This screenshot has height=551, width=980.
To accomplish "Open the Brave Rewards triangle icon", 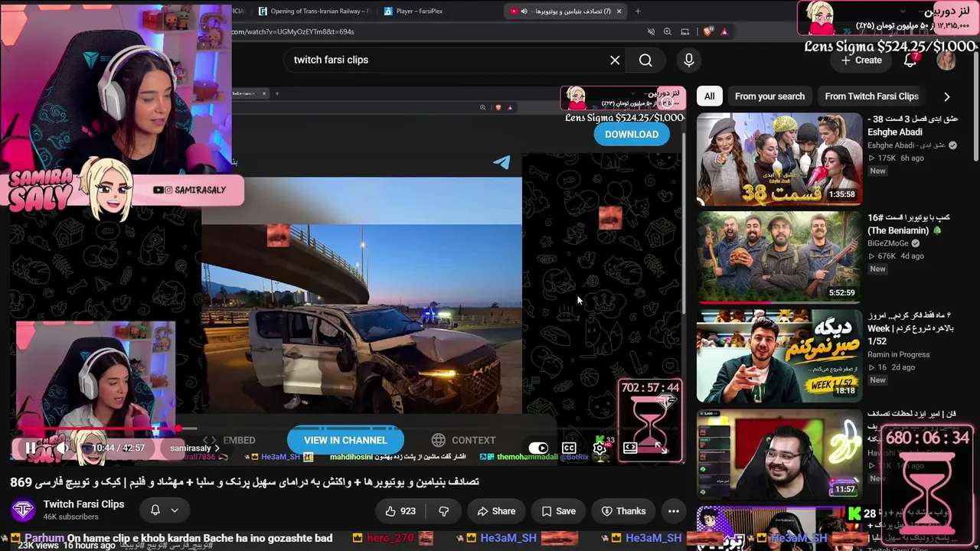I will pyautogui.click(x=724, y=31).
